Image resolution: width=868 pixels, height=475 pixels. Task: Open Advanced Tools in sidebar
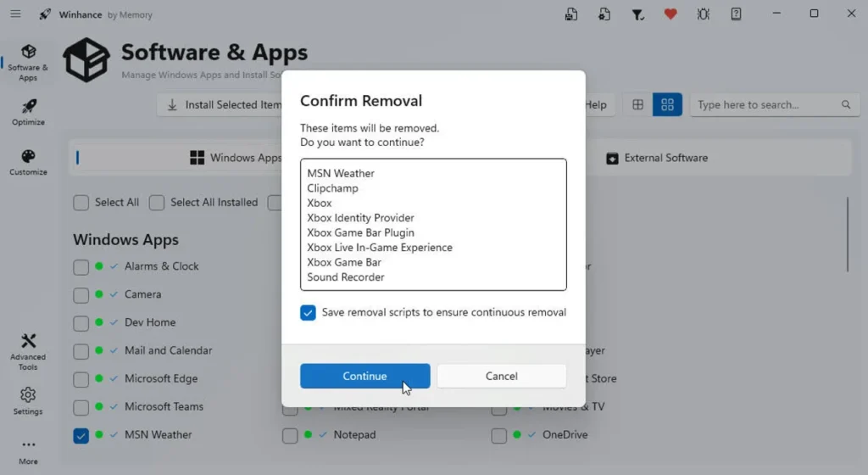pos(28,352)
